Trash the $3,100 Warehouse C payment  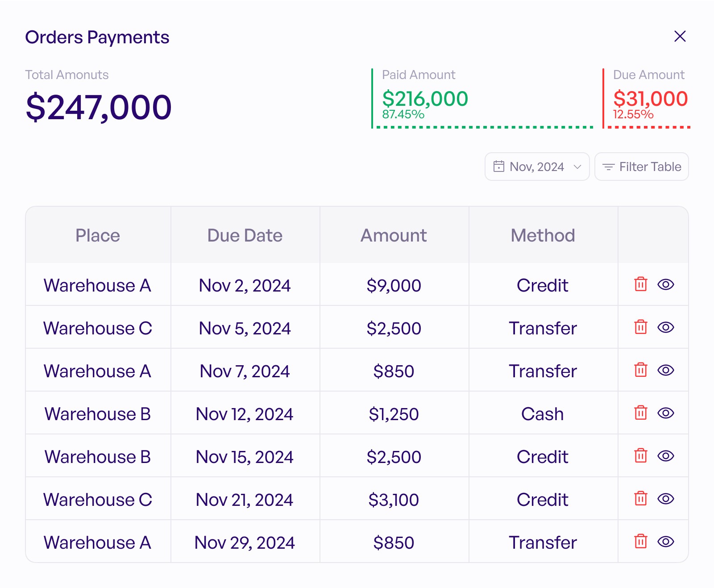641,499
